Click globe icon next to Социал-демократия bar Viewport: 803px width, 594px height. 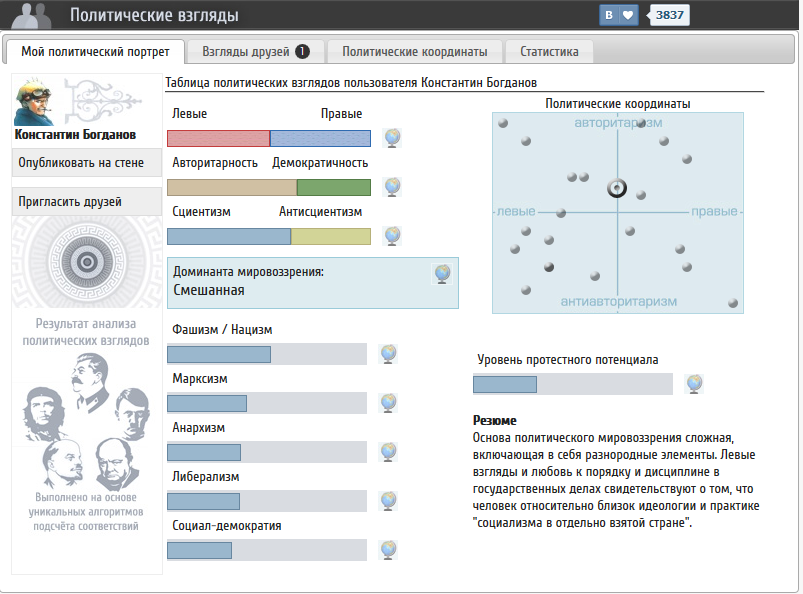point(389,550)
